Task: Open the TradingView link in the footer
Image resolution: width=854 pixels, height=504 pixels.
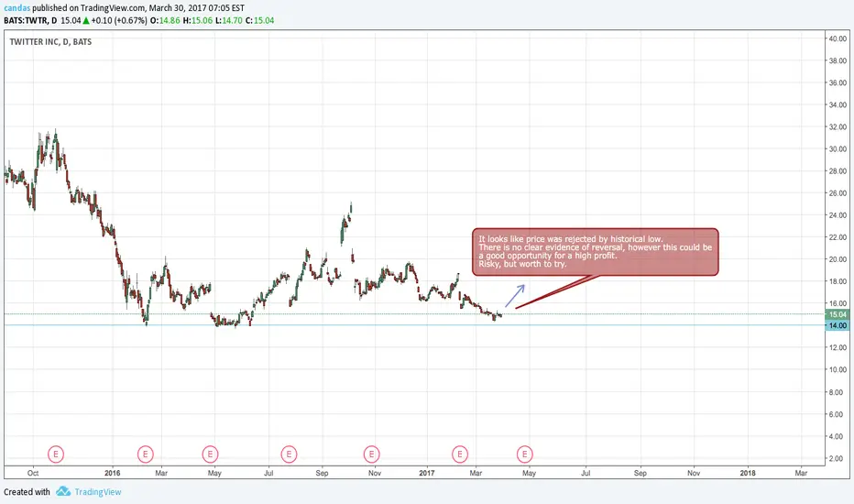Action: click(98, 492)
